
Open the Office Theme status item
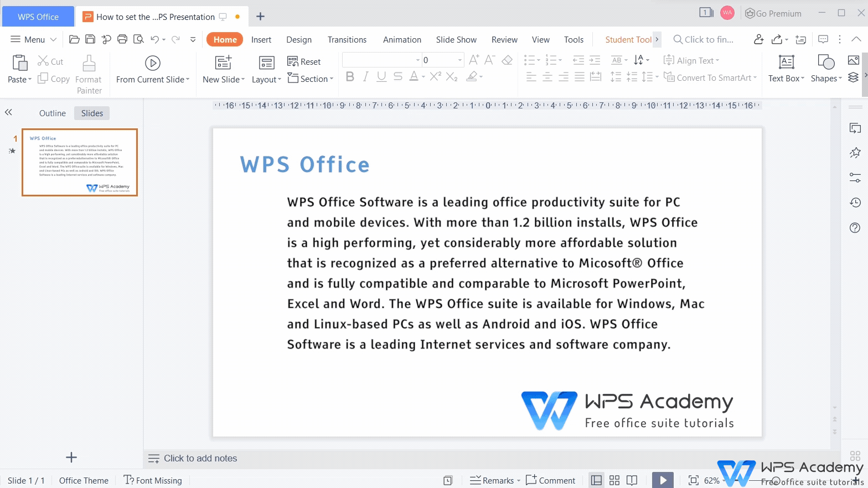84,480
